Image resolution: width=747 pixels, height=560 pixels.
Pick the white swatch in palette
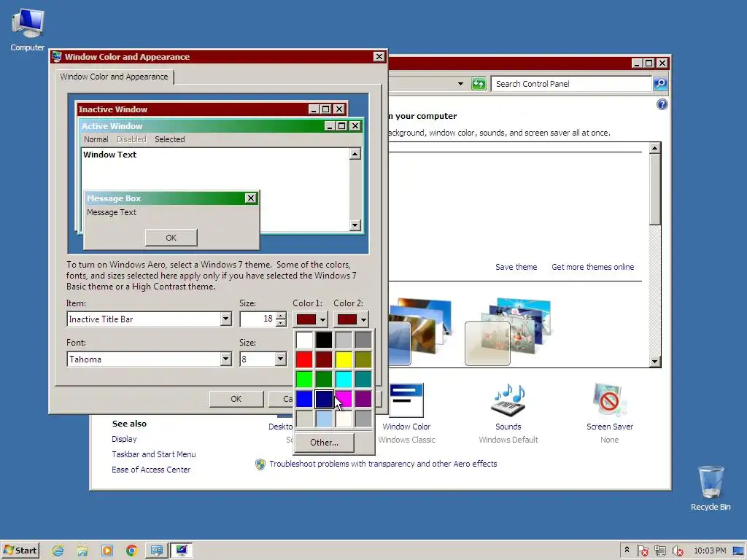(304, 340)
